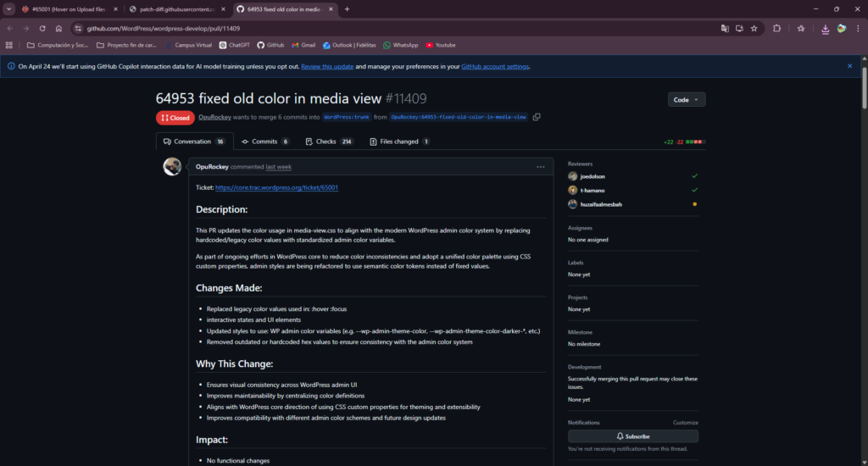
Task: Reload the current page
Action: click(42, 28)
